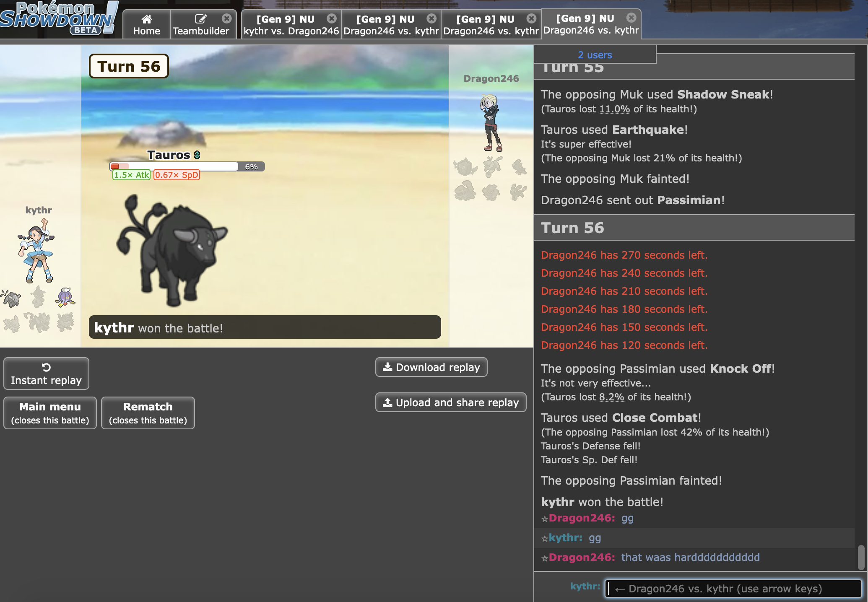Click the 11.0% health-loss value in log
This screenshot has width=868, height=602.
[x=614, y=109]
